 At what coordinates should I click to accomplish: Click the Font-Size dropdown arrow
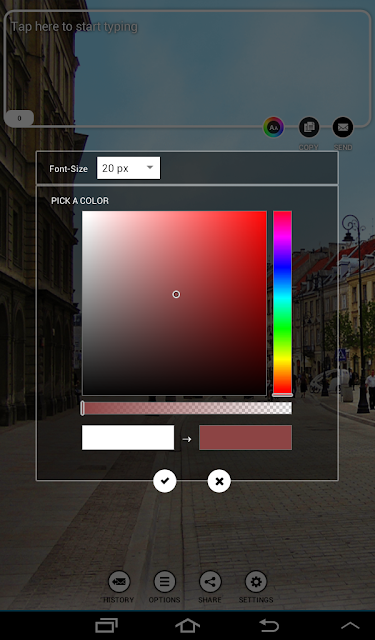pyautogui.click(x=150, y=167)
